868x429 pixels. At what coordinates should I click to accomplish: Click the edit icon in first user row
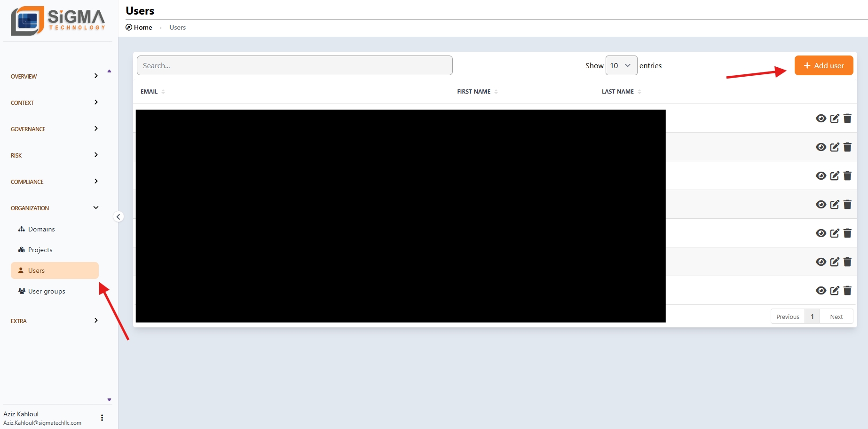point(834,119)
